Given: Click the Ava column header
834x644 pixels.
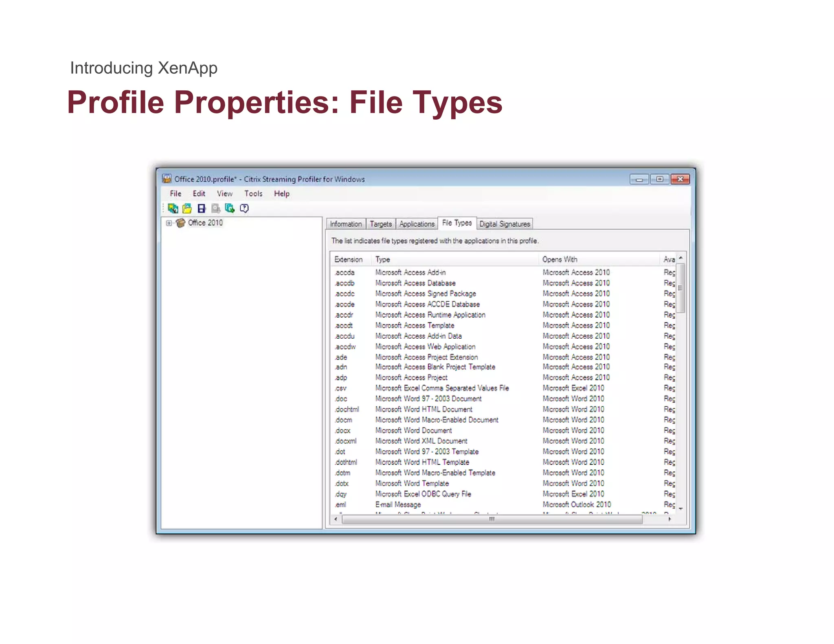Looking at the screenshot, I should [x=668, y=259].
